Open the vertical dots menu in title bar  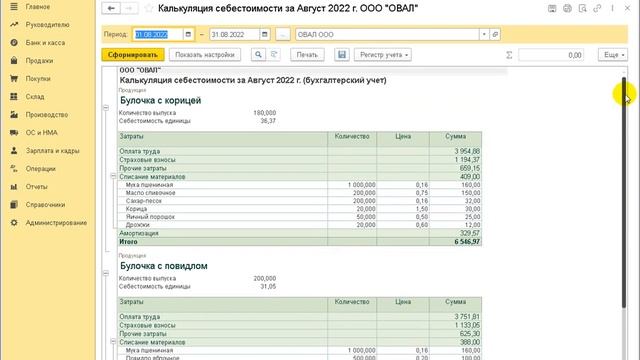click(x=612, y=8)
